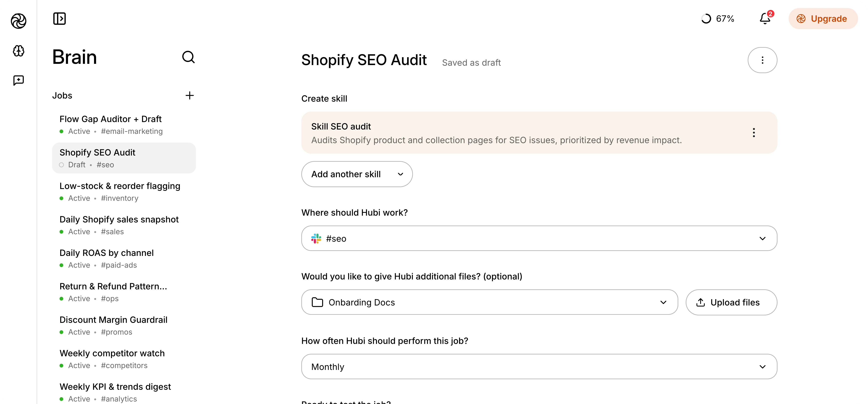Open the Skill SEO audit three-dot menu
This screenshot has height=404, width=868.
[x=754, y=133]
